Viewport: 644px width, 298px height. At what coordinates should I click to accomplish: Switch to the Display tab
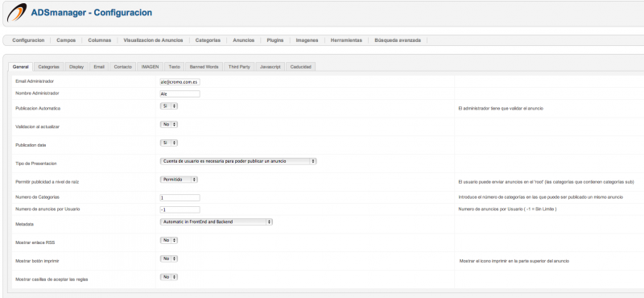coord(76,67)
